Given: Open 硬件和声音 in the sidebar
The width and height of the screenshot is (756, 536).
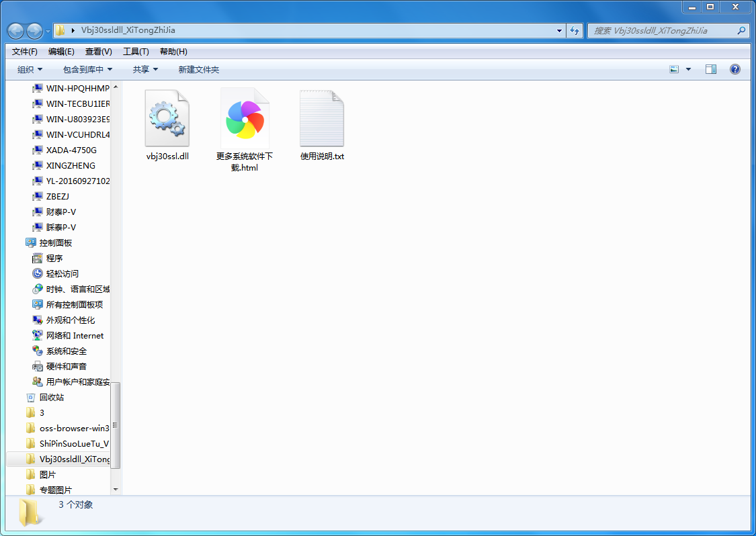Looking at the screenshot, I should pos(60,366).
